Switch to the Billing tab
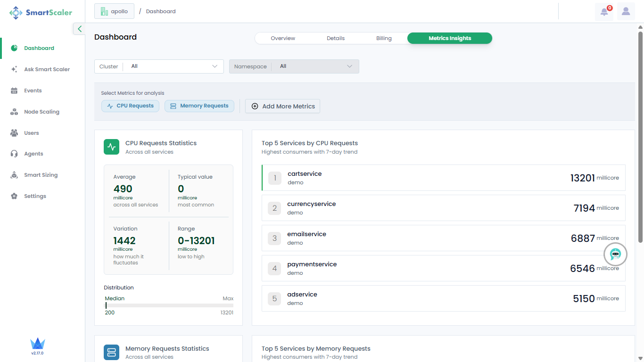Image resolution: width=644 pixels, height=362 pixels. (x=384, y=38)
